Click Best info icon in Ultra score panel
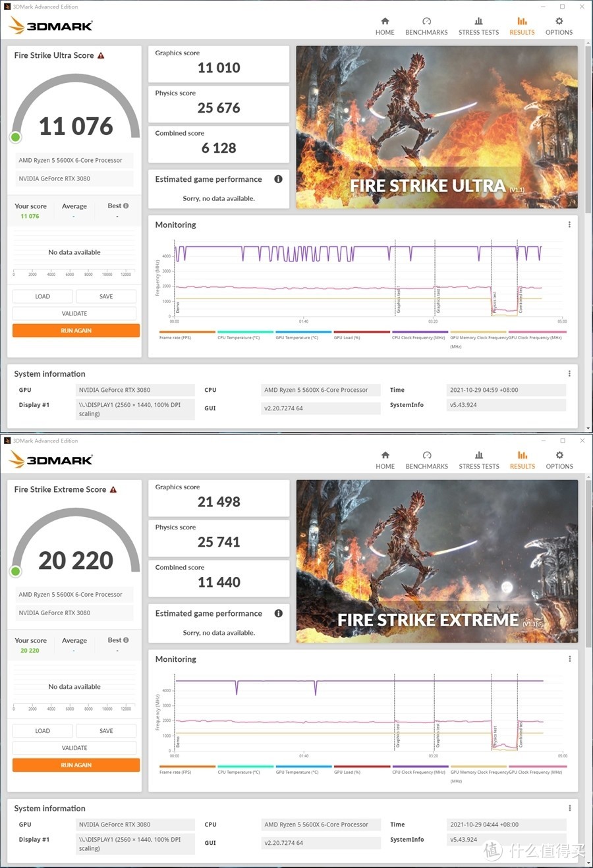593x868 pixels. 126,205
